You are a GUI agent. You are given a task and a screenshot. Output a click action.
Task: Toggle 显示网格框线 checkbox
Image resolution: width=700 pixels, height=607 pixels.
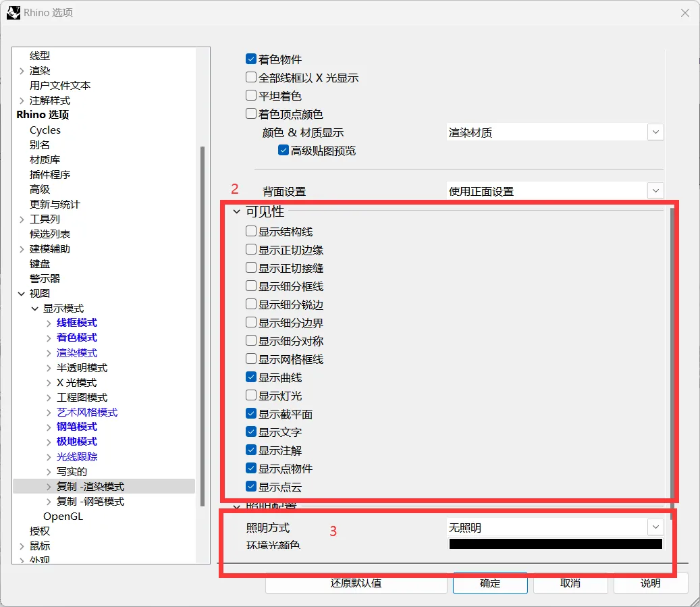pos(251,359)
